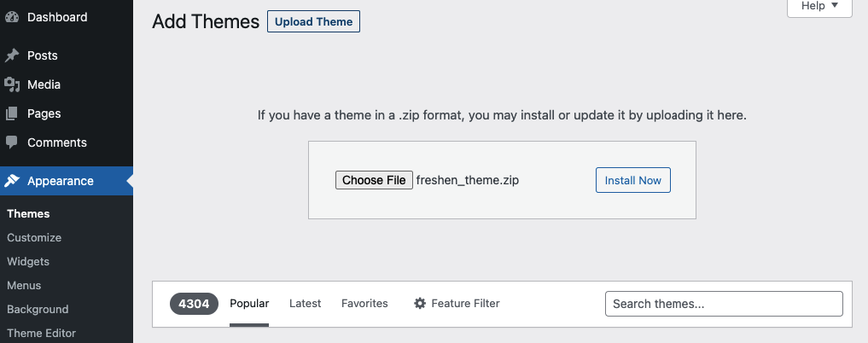The width and height of the screenshot is (868, 343).
Task: Open the Themes submenu item
Action: click(28, 214)
